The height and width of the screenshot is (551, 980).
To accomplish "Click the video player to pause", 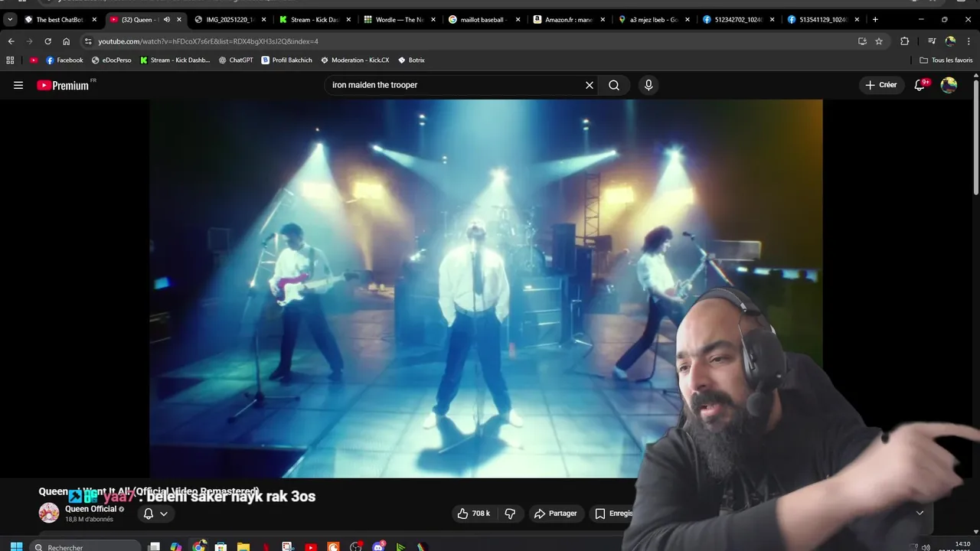I will [485, 289].
